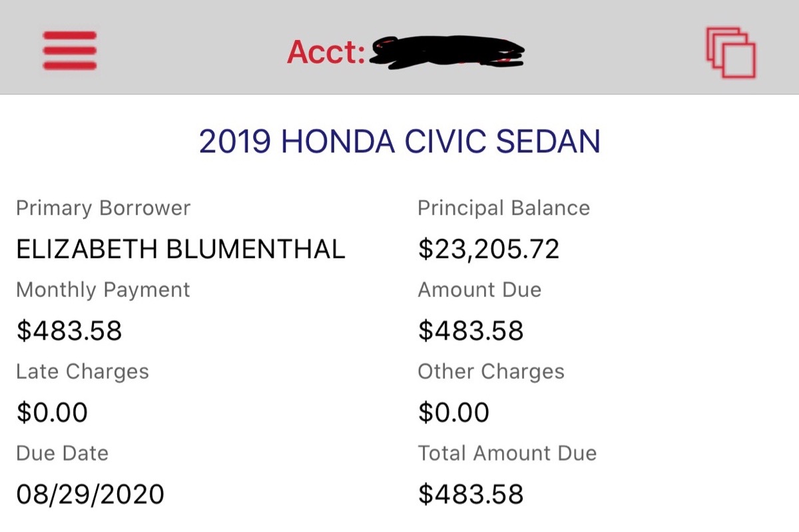Tap the Other Charges label
Screen dimensions: 799x532
click(x=491, y=372)
